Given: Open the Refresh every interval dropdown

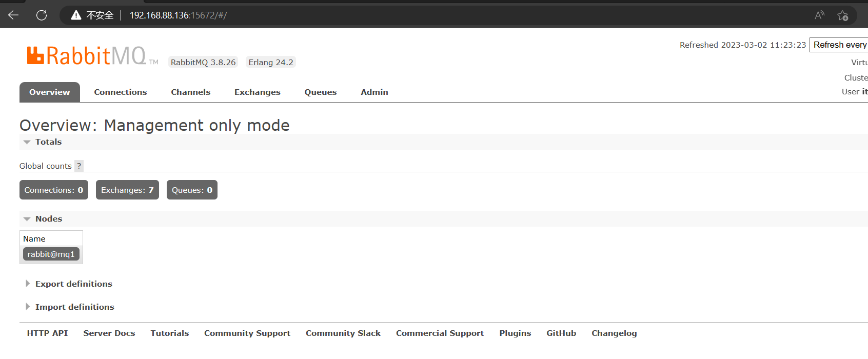Looking at the screenshot, I should [839, 45].
